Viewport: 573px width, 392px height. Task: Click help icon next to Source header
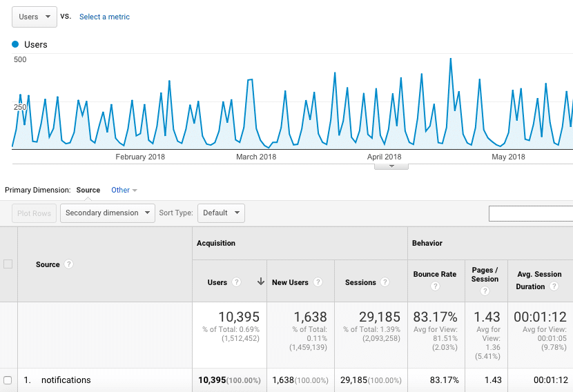point(69,264)
